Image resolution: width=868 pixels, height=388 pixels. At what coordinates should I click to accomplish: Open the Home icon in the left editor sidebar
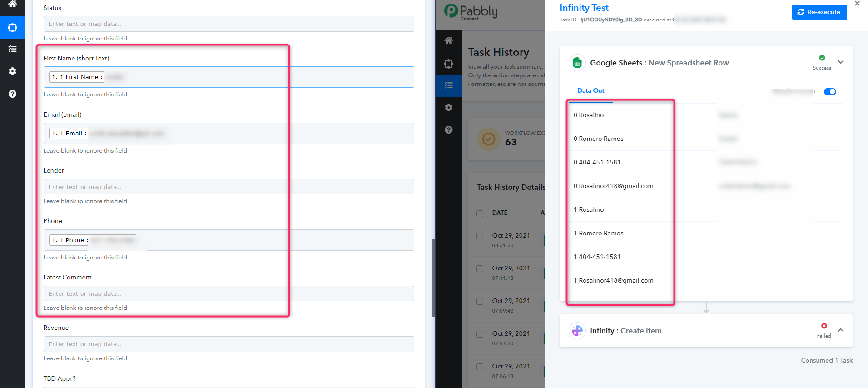click(13, 4)
